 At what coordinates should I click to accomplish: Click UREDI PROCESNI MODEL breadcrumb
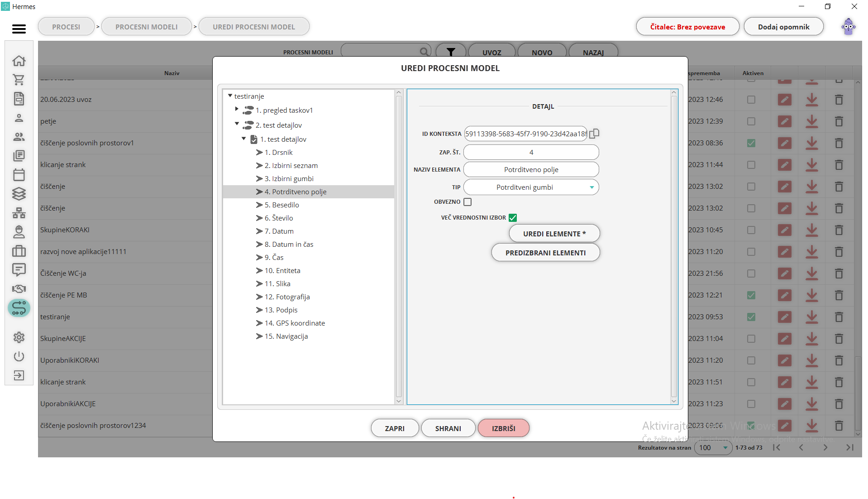(x=254, y=27)
